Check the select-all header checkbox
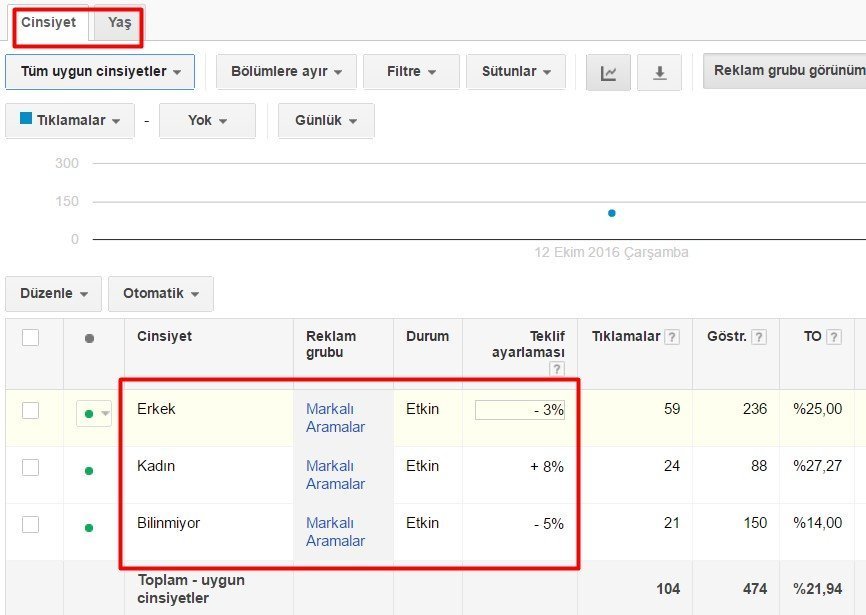The width and height of the screenshot is (866, 615). tap(31, 337)
